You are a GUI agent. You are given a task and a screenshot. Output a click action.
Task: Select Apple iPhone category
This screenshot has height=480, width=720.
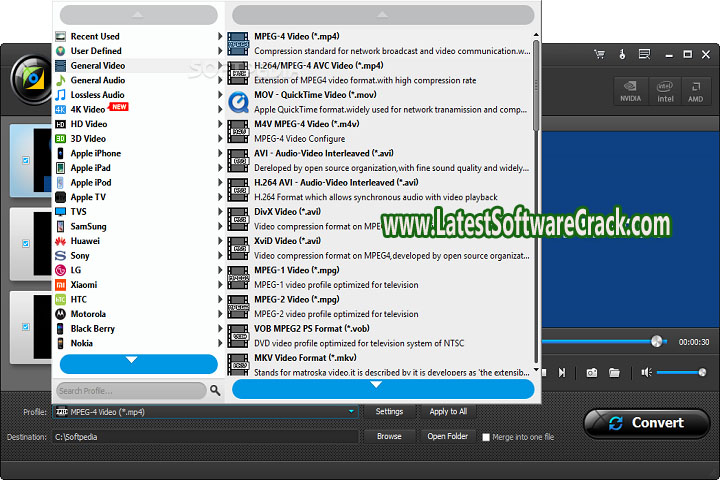pyautogui.click(x=138, y=153)
